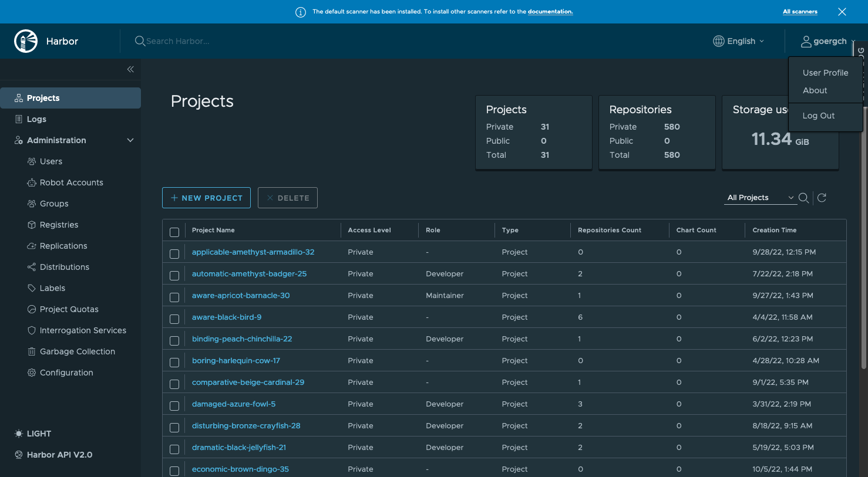Open the All Projects filter dropdown
Screen dimensions: 868x477
pyautogui.click(x=760, y=198)
